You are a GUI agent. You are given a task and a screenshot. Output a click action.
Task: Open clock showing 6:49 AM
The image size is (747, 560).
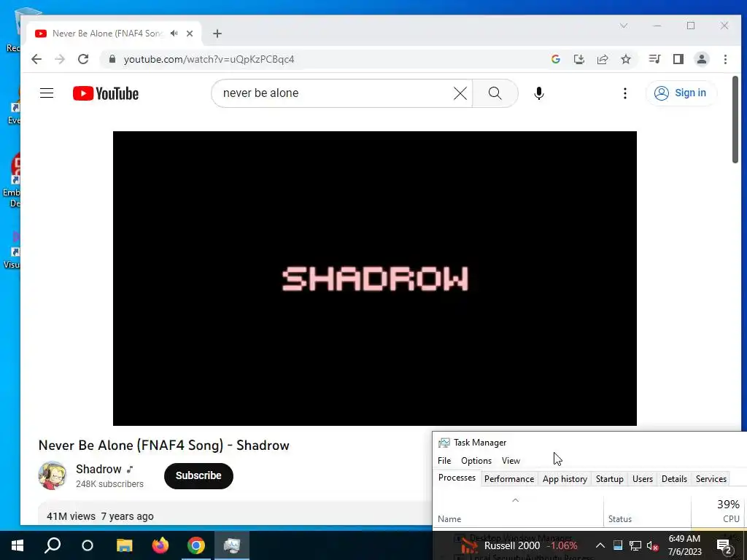pos(684,545)
